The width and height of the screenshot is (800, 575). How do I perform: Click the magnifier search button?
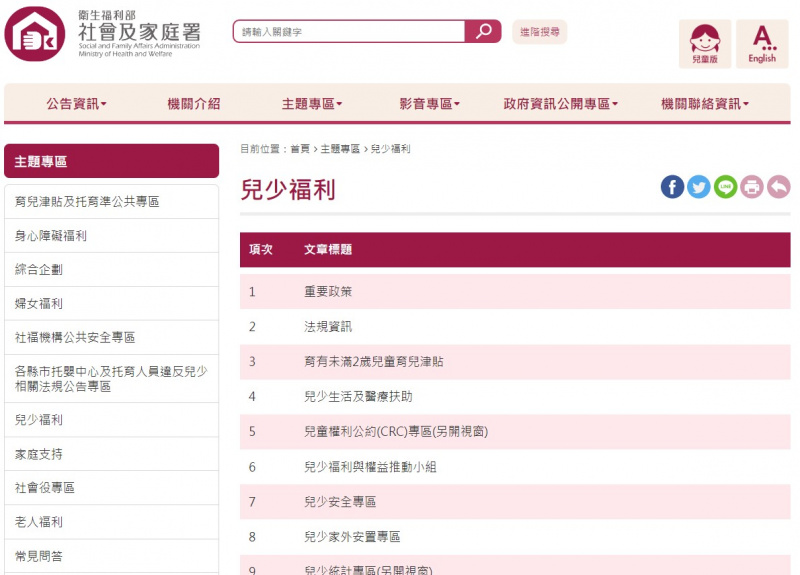483,32
